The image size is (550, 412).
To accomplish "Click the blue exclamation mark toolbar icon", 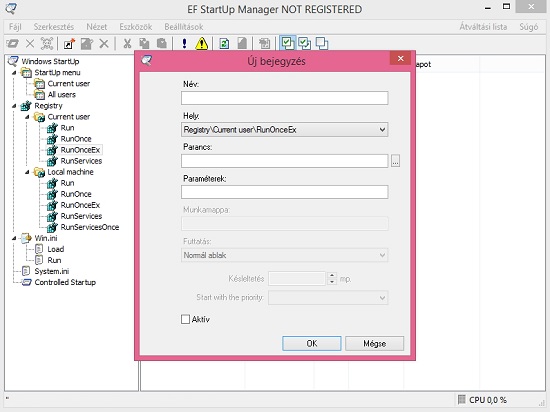I will coord(185,44).
